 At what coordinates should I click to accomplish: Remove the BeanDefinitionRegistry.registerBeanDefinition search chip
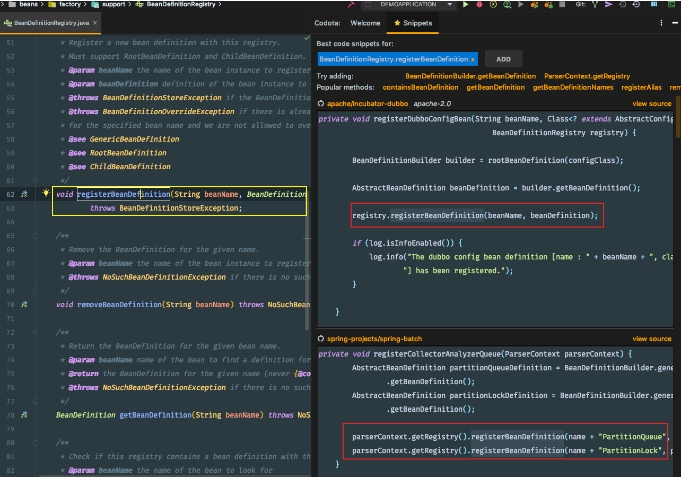click(473, 59)
